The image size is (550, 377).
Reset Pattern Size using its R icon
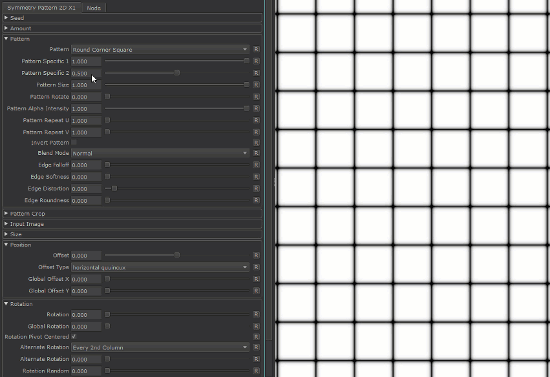point(256,85)
